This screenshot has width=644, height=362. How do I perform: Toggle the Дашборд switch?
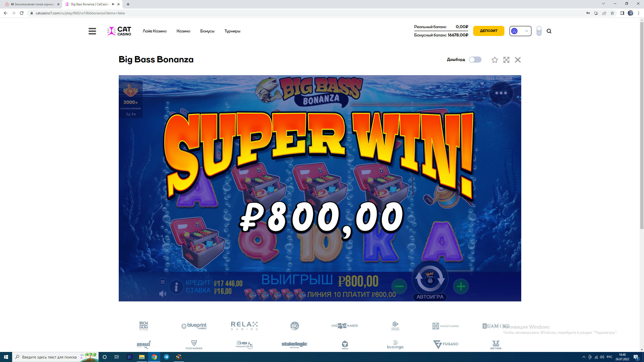475,60
